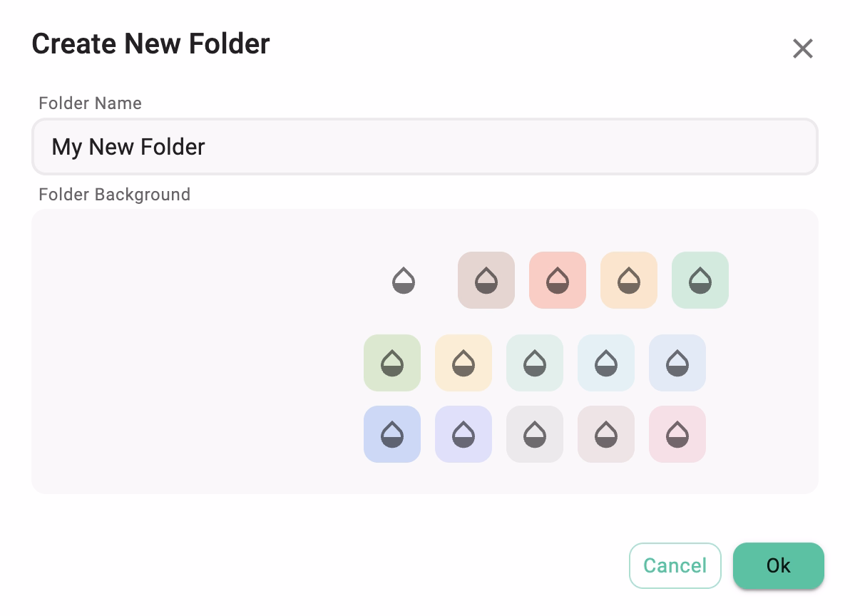Click the droplet icon inside the red swatch
This screenshot has width=850, height=616.
point(558,280)
